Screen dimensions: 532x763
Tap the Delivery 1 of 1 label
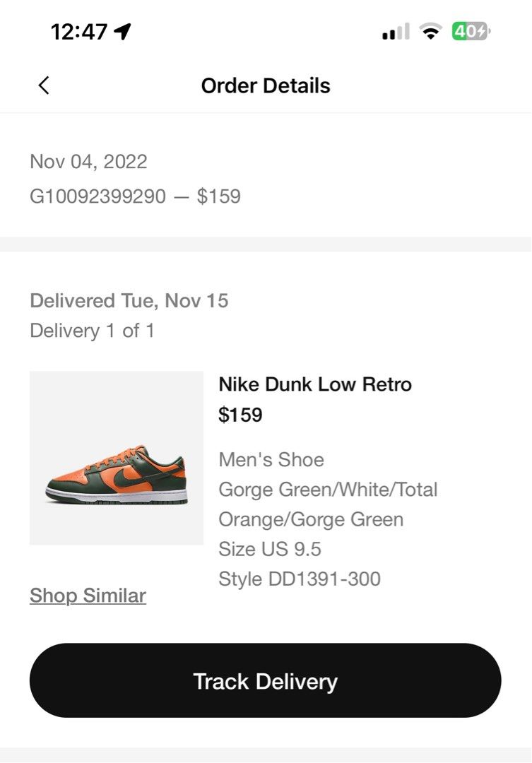92,331
